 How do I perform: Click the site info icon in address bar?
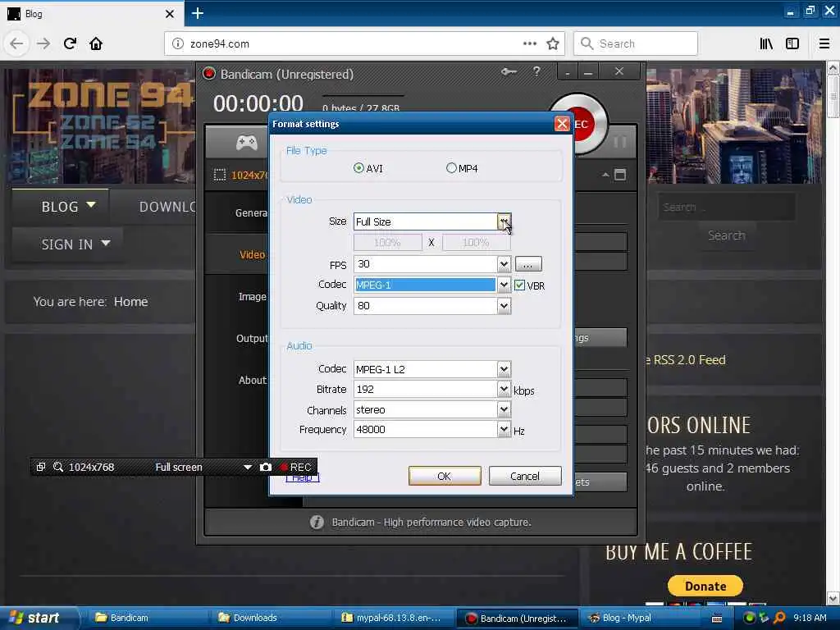pos(178,43)
